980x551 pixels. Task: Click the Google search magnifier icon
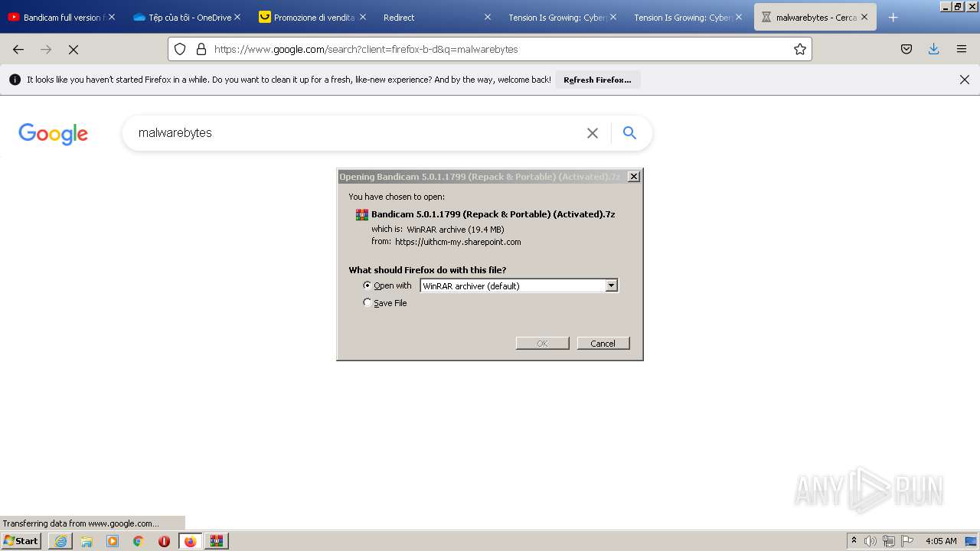pyautogui.click(x=630, y=133)
